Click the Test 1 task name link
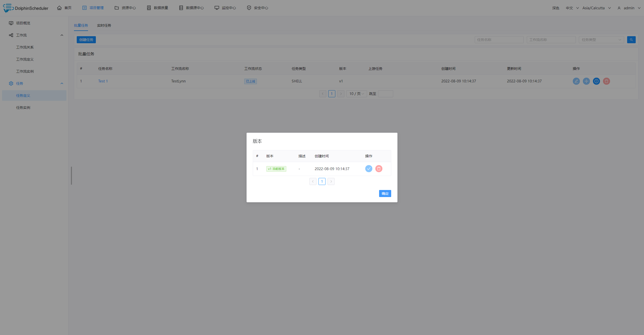644x335 pixels. pyautogui.click(x=103, y=81)
